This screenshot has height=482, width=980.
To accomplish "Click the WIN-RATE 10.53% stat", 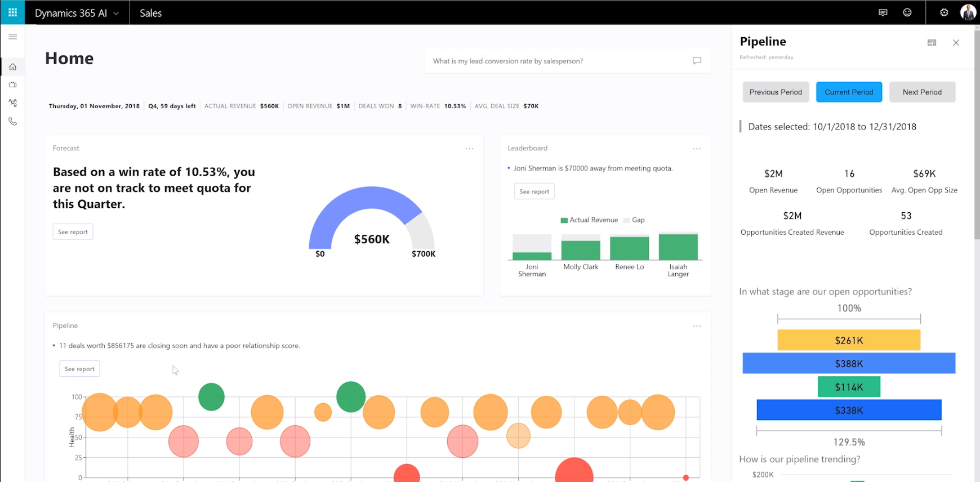I will (x=438, y=106).
